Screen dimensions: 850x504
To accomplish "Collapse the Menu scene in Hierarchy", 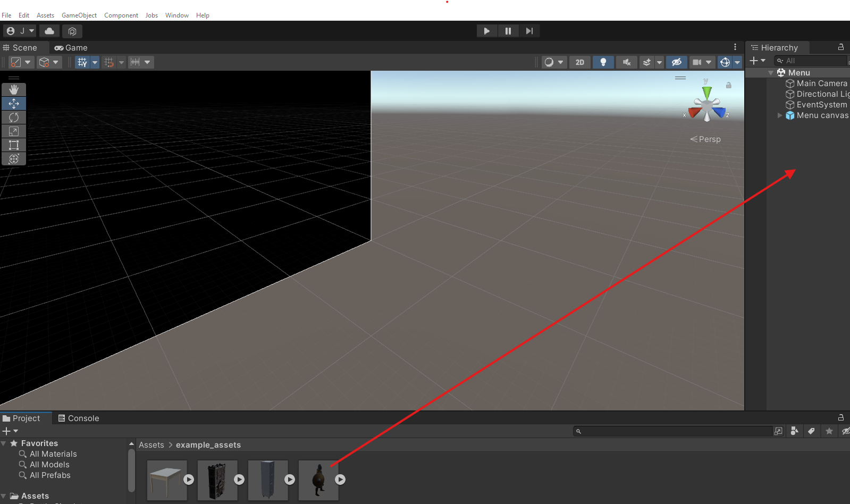I will 771,73.
